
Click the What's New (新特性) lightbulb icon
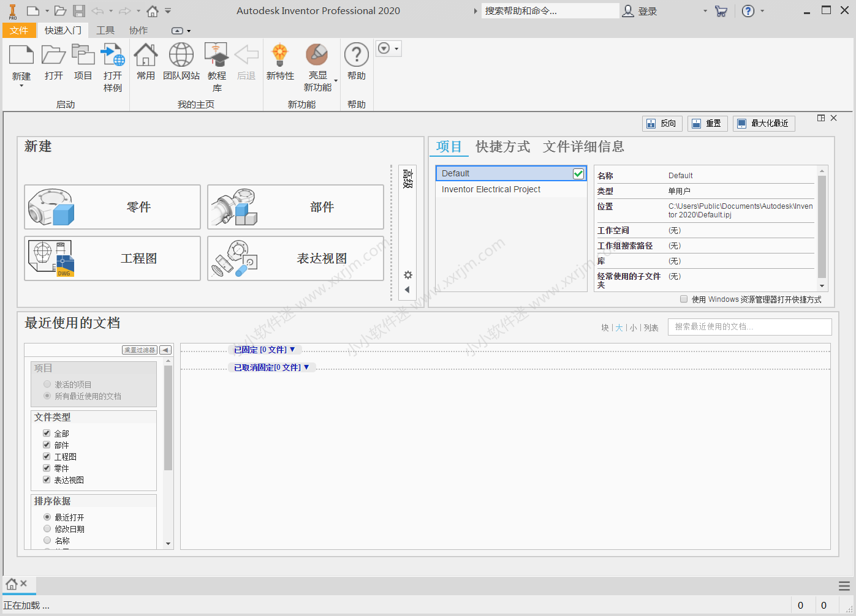(280, 55)
